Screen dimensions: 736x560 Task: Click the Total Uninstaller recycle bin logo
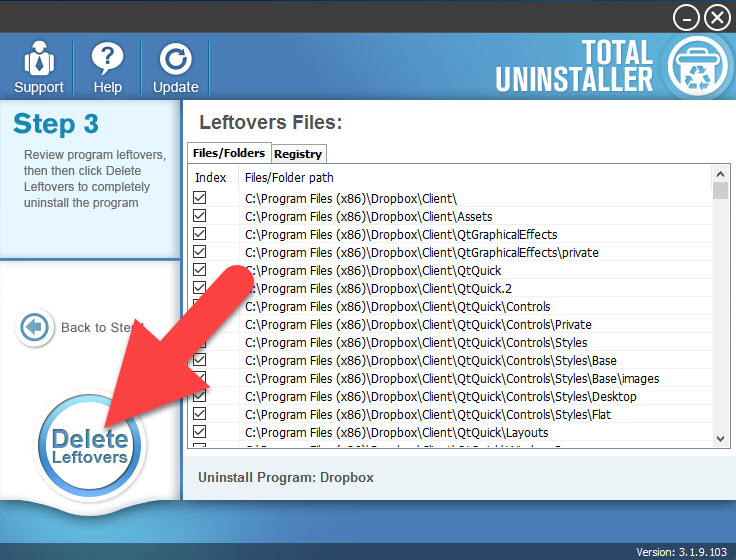(698, 67)
